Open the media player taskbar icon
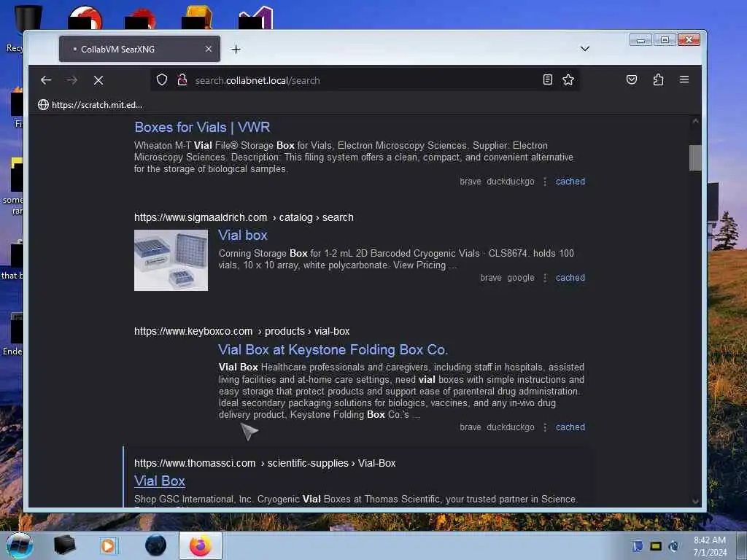747x560 pixels. tap(108, 545)
